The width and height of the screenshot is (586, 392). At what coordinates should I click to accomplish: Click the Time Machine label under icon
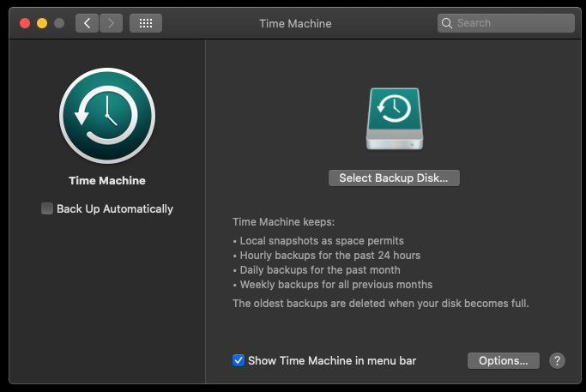coord(107,180)
